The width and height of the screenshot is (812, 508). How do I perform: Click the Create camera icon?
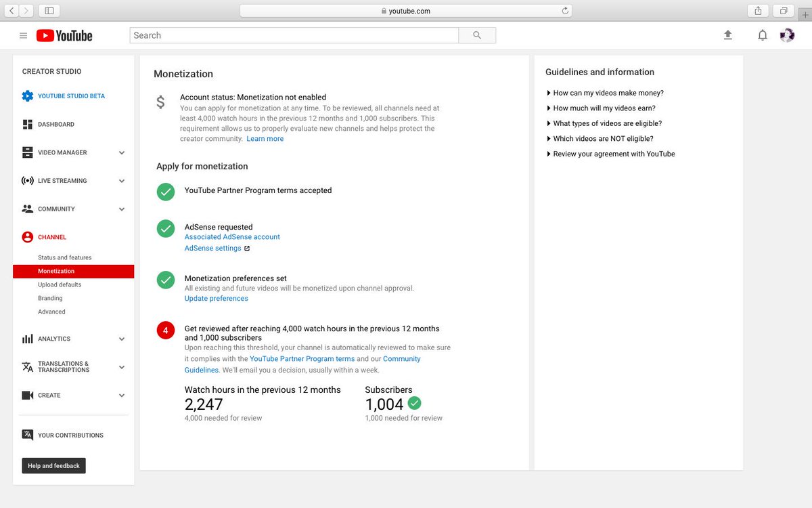click(27, 396)
